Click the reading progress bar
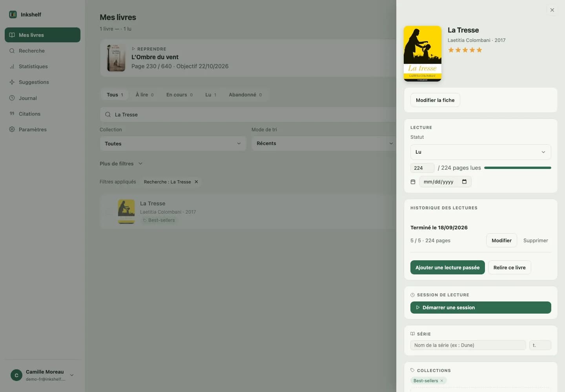 tap(518, 168)
